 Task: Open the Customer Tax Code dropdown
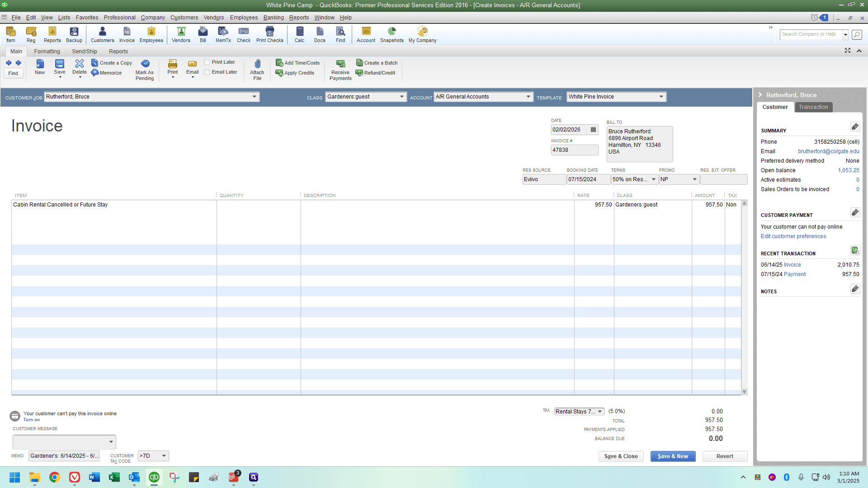click(164, 456)
